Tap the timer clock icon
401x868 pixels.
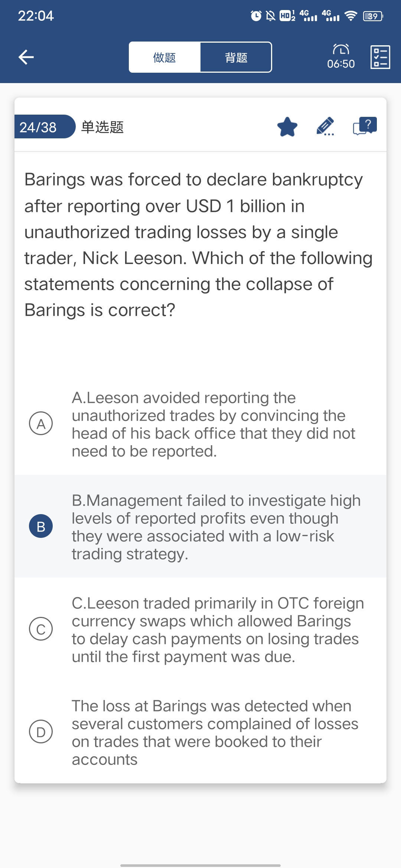tap(341, 49)
